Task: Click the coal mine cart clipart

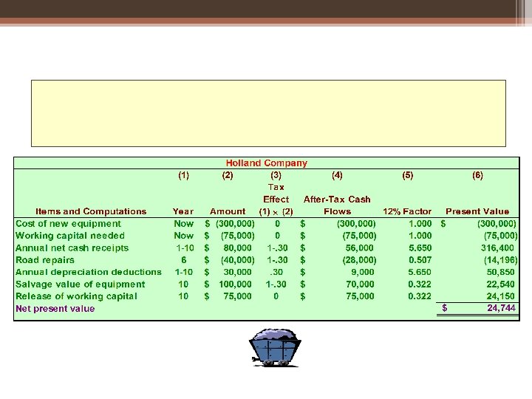Action: click(275, 347)
